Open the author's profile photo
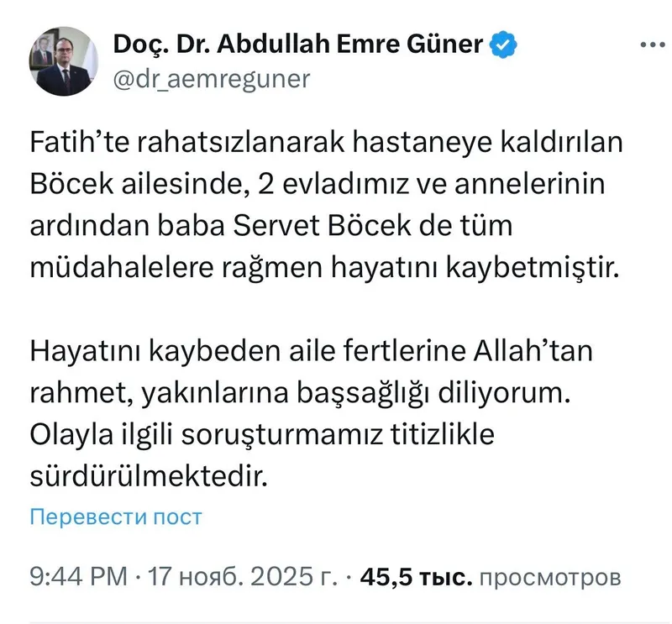The height and width of the screenshot is (624, 672). coord(64,61)
